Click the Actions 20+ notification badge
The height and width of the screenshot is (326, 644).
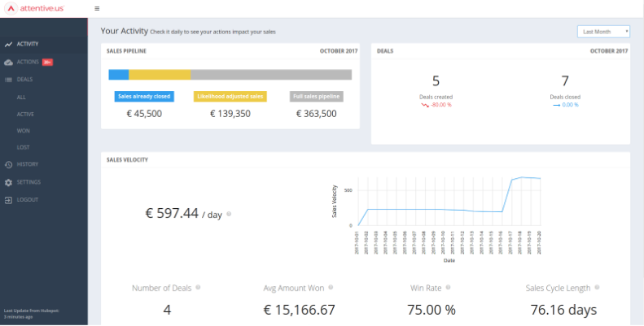point(47,63)
